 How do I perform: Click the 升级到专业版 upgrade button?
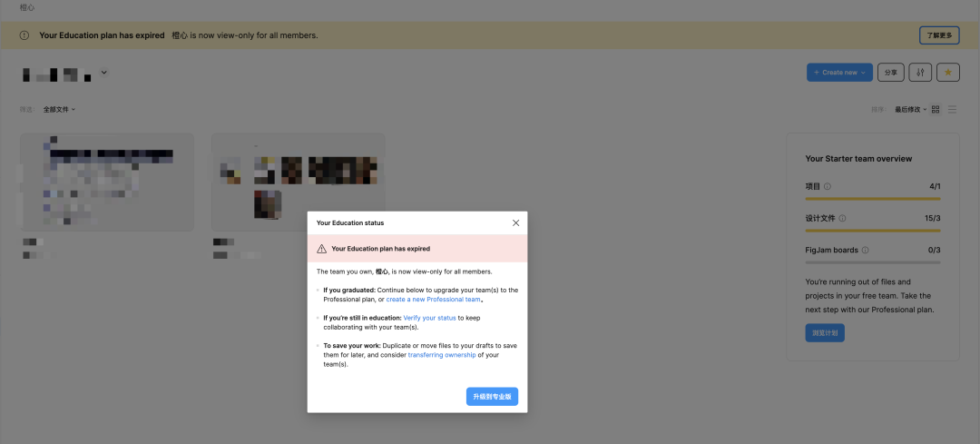492,397
